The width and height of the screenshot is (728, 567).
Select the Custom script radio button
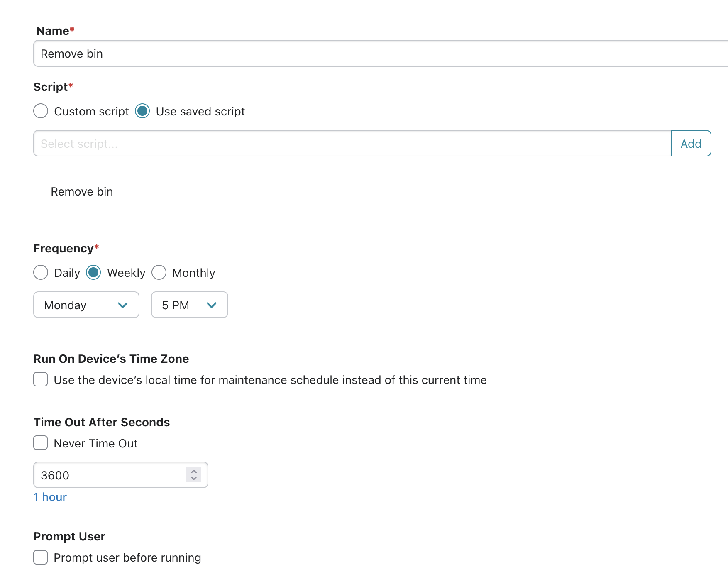coord(41,111)
